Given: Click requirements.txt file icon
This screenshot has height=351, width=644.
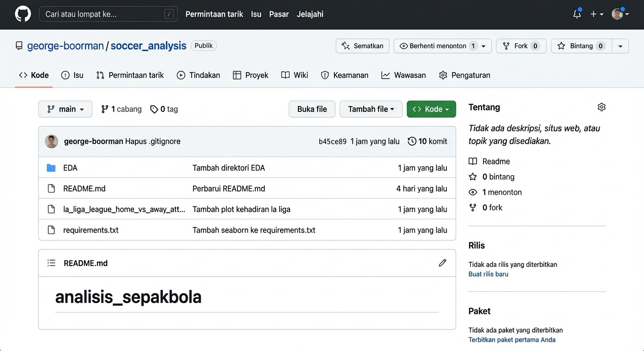Looking at the screenshot, I should 51,230.
